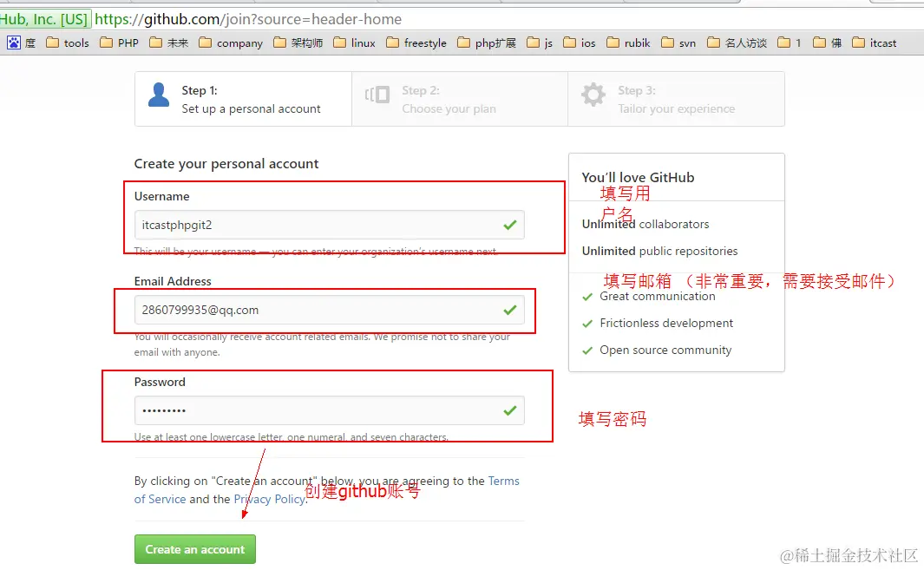Click the green checkmark in Email field
Viewport: 924px width, 570px height.
[x=510, y=310]
